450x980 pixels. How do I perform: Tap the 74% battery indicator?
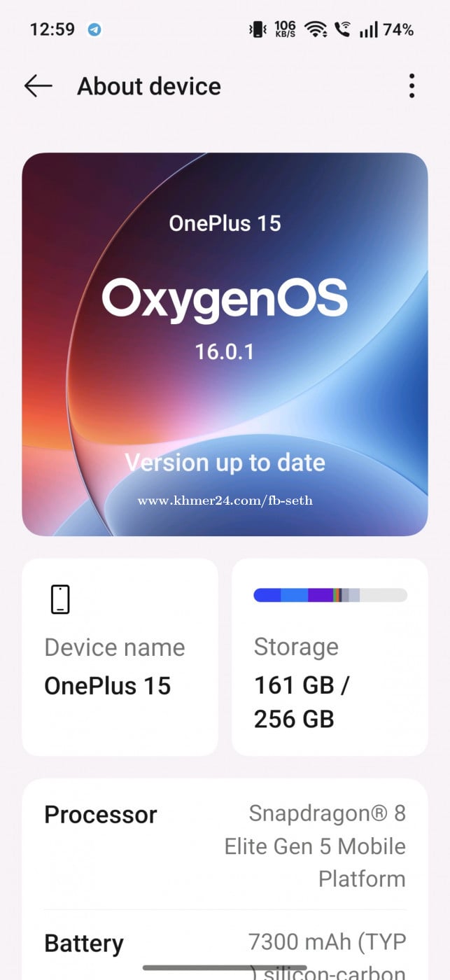398,29
